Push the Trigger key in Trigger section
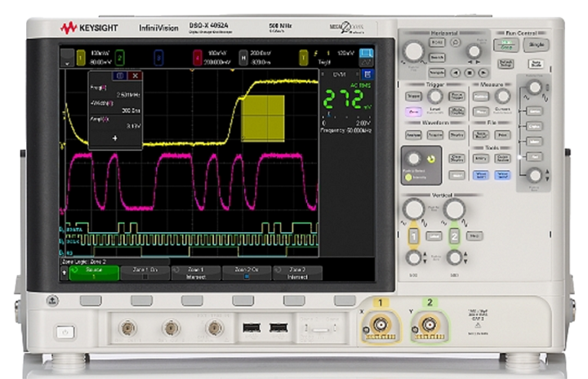This screenshot has width=588, height=379. pos(413,96)
